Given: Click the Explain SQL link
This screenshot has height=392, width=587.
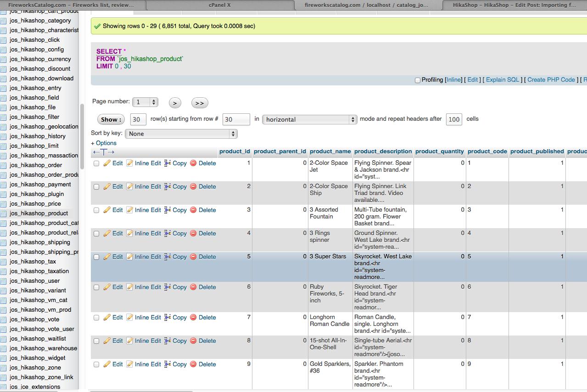Looking at the screenshot, I should (503, 80).
